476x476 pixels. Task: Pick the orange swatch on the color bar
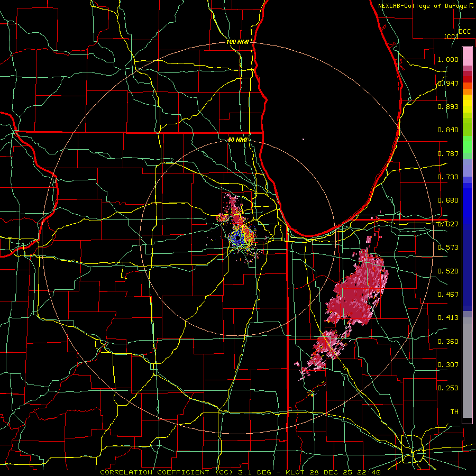(467, 91)
